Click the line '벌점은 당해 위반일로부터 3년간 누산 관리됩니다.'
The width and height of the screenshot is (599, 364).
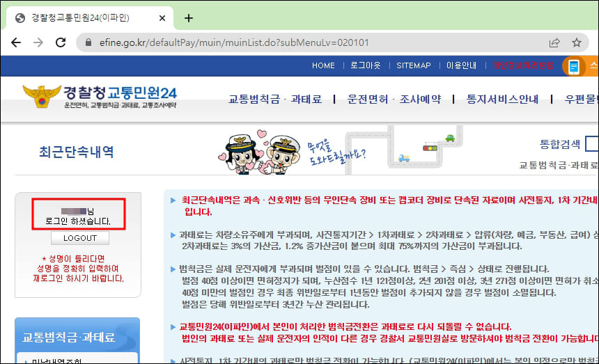(x=276, y=304)
